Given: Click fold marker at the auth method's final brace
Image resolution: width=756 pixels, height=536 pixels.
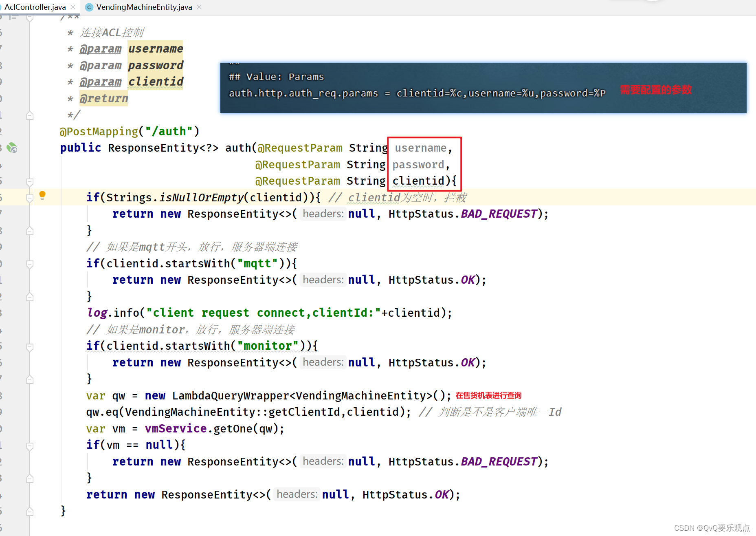Looking at the screenshot, I should 30,512.
